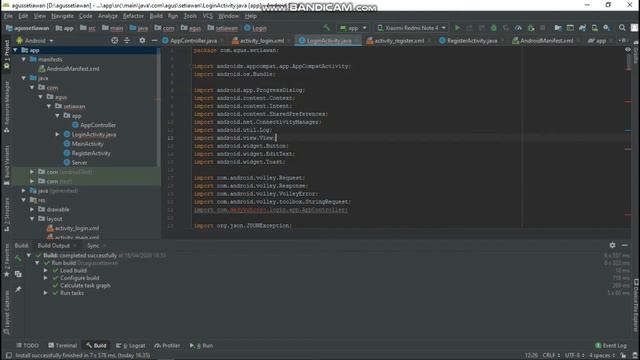This screenshot has height=360, width=640.
Task: Open Project tool window from left stripe
Action: [x=6, y=54]
